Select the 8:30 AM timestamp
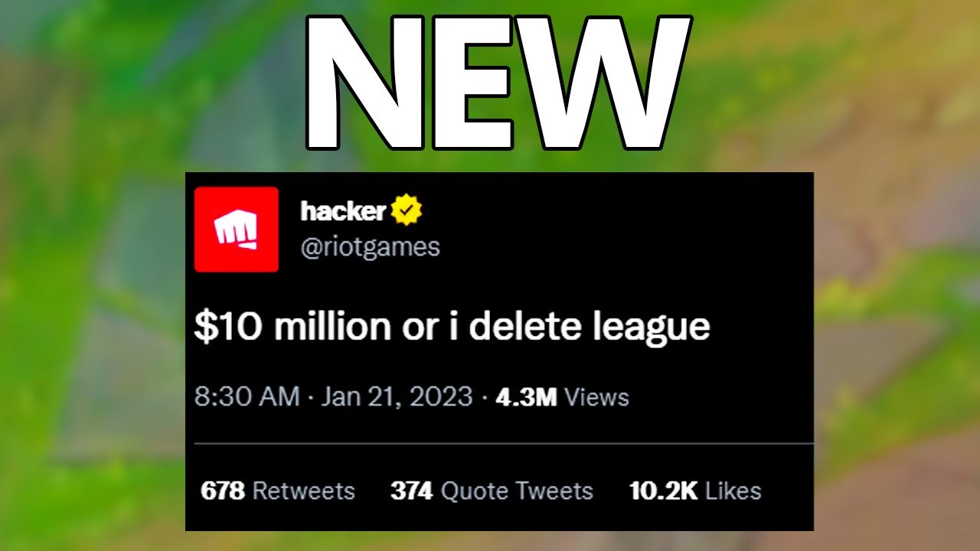Viewport: 980px width, 551px height. tap(247, 397)
